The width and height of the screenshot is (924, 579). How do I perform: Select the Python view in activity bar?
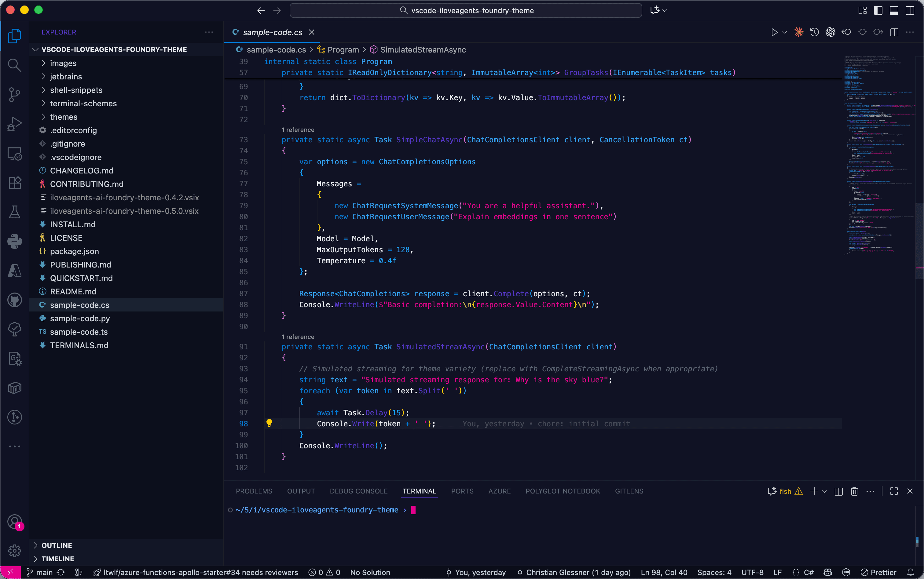[x=15, y=241]
